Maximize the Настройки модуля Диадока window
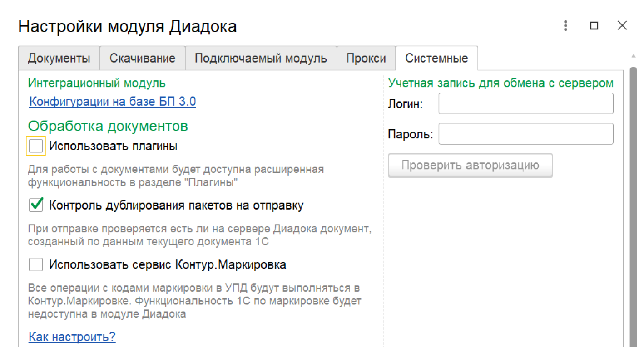The height and width of the screenshot is (347, 644). pos(594,26)
